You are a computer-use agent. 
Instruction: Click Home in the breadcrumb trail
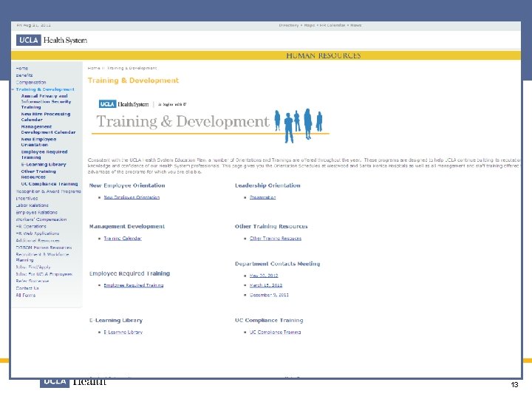click(x=94, y=68)
